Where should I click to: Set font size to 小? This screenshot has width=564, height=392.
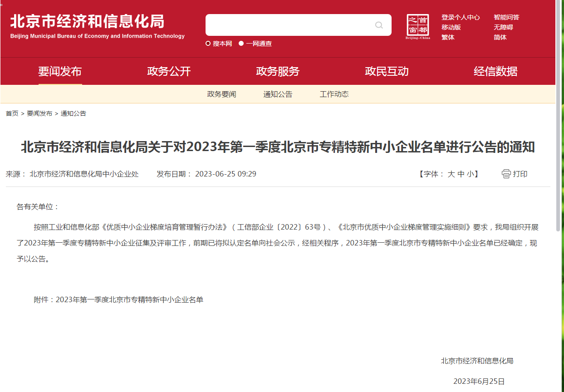[471, 174]
